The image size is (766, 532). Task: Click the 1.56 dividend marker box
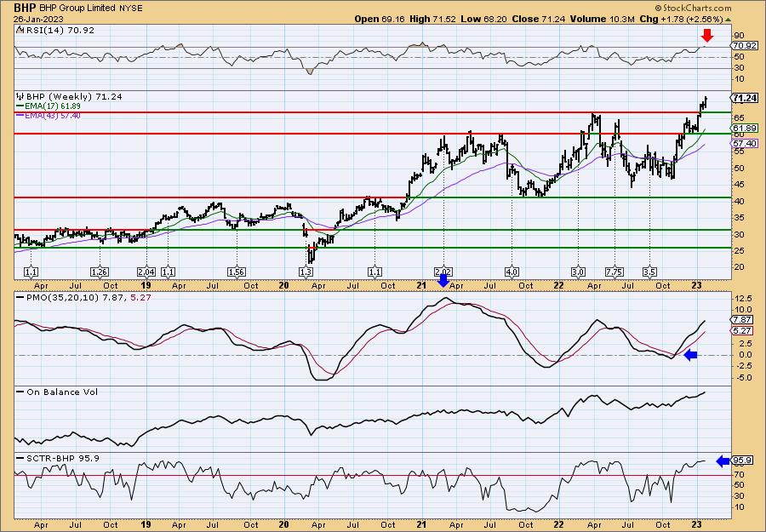(237, 272)
